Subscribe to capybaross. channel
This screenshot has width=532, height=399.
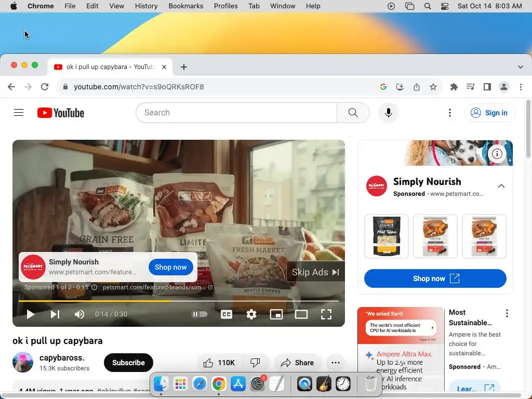click(129, 363)
